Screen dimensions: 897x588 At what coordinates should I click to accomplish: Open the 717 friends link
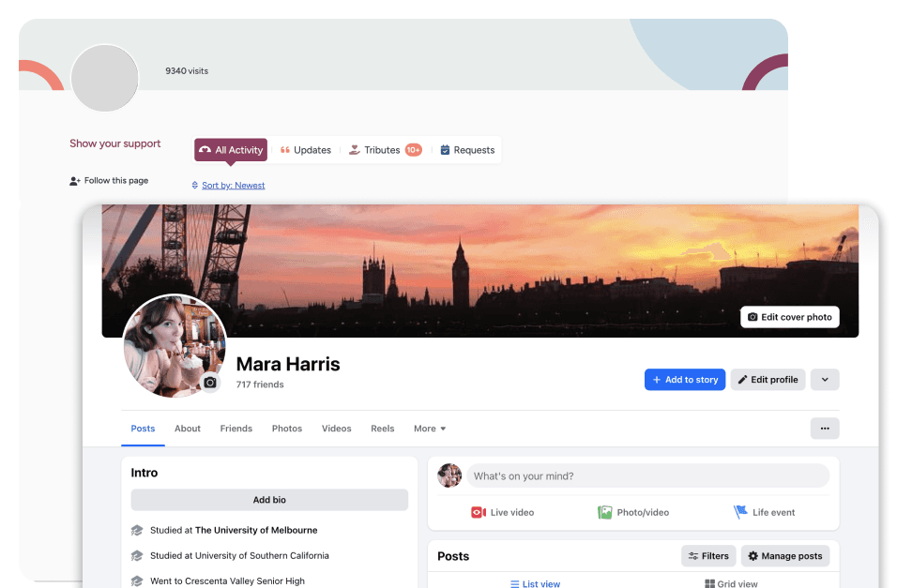click(260, 384)
